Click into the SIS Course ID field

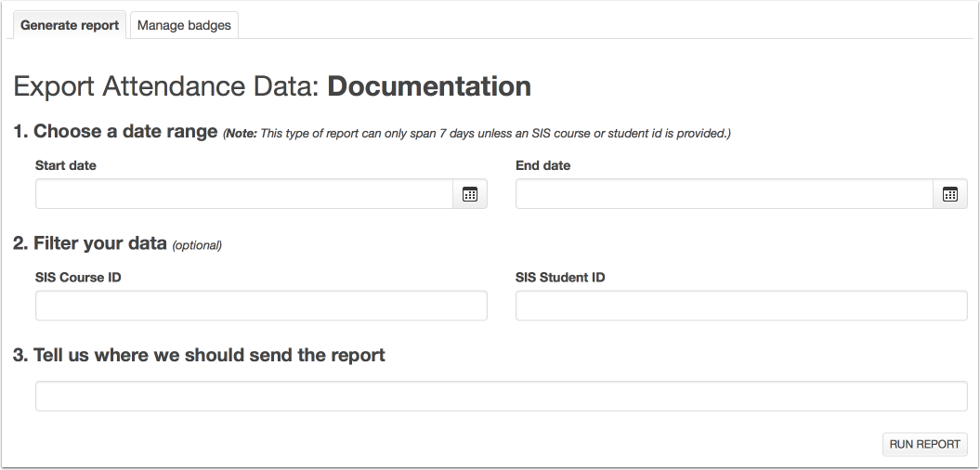261,306
